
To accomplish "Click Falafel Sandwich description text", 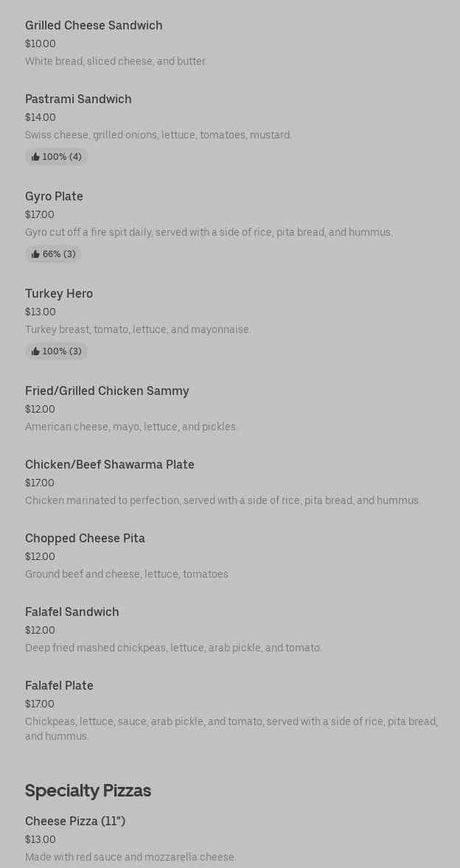I will click(x=173, y=648).
